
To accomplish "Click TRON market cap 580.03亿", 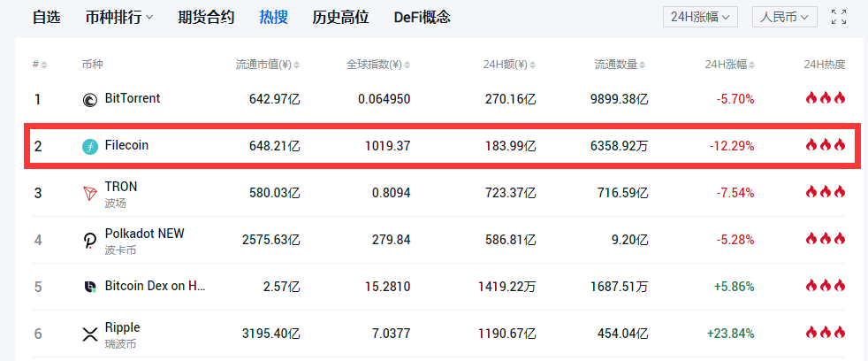I will 275,194.
